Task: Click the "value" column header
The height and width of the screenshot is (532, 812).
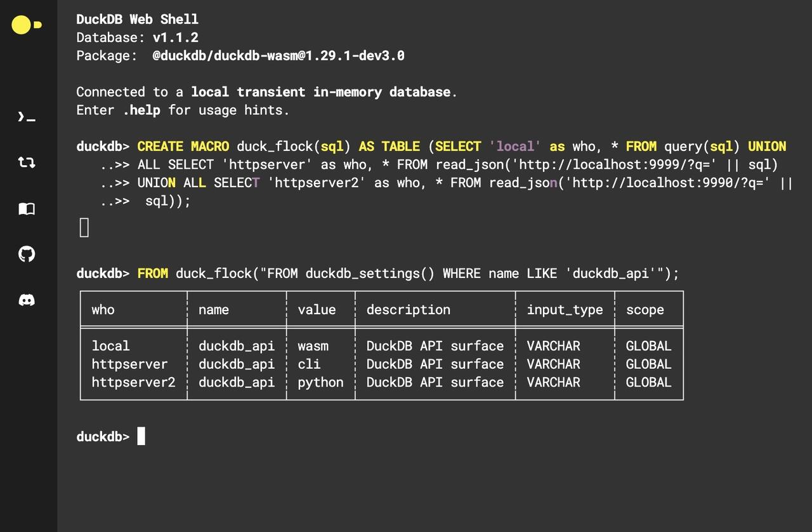Action: point(317,310)
